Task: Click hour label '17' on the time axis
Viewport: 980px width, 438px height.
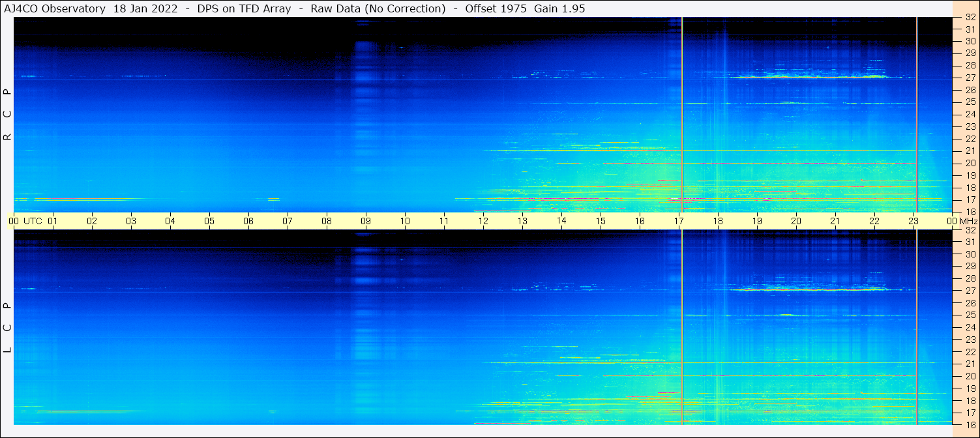Action: 679,221
